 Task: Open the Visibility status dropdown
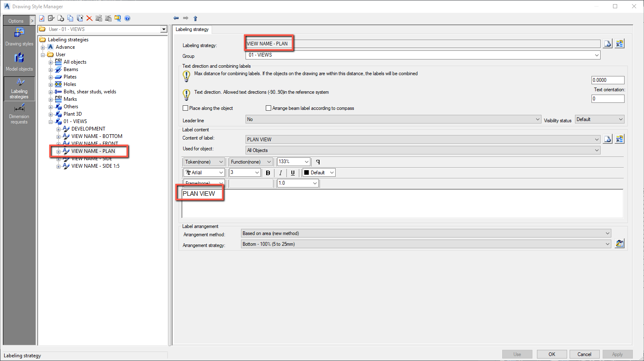pyautogui.click(x=600, y=119)
